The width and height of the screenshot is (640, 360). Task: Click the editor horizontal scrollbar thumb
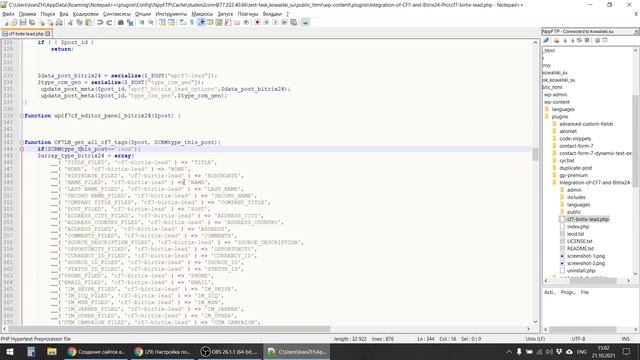[x=169, y=329]
